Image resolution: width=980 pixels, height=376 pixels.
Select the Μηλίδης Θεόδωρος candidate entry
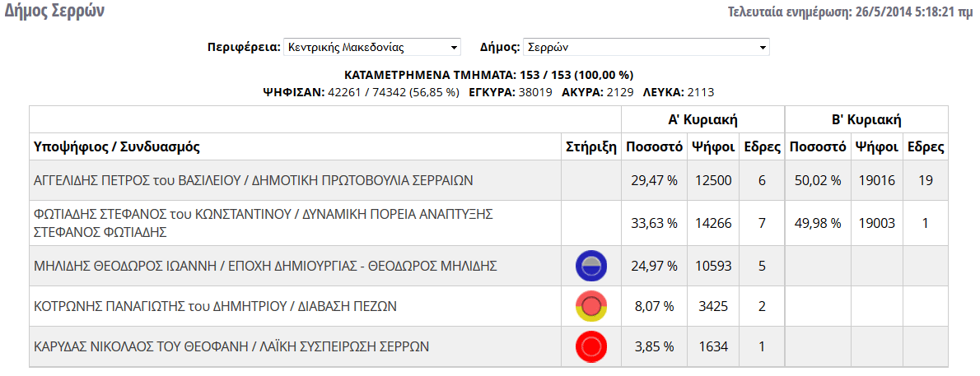(264, 266)
